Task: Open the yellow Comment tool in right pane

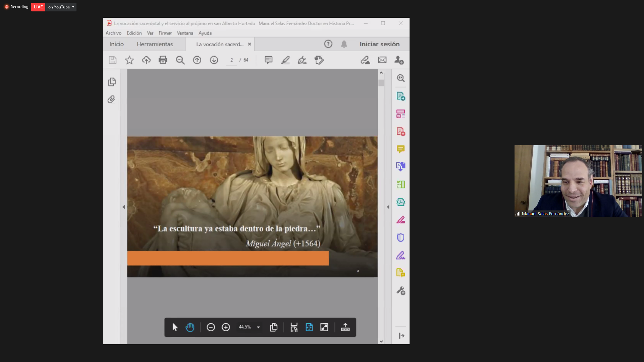Action: coord(401,149)
